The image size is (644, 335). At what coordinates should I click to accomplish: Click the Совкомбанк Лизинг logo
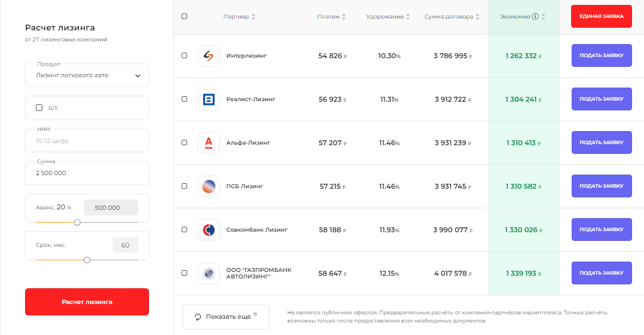(209, 230)
